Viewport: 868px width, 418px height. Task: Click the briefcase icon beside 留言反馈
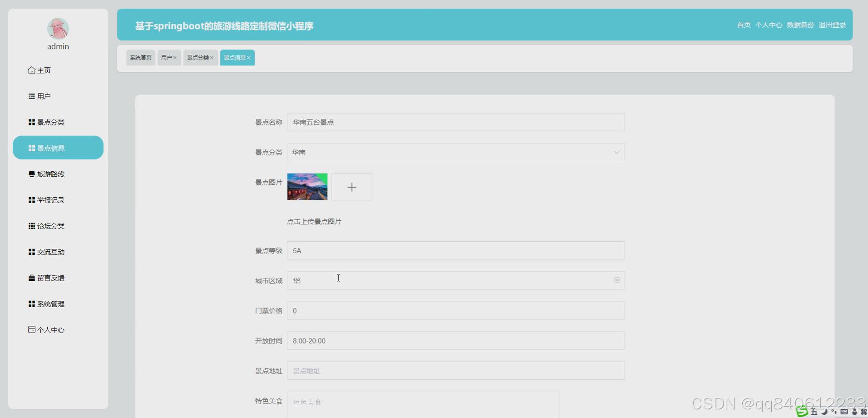click(x=32, y=278)
